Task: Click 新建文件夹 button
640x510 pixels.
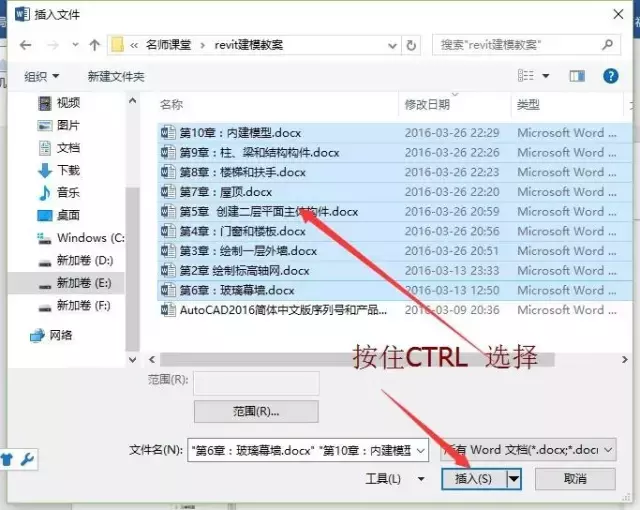Action: click(x=116, y=76)
